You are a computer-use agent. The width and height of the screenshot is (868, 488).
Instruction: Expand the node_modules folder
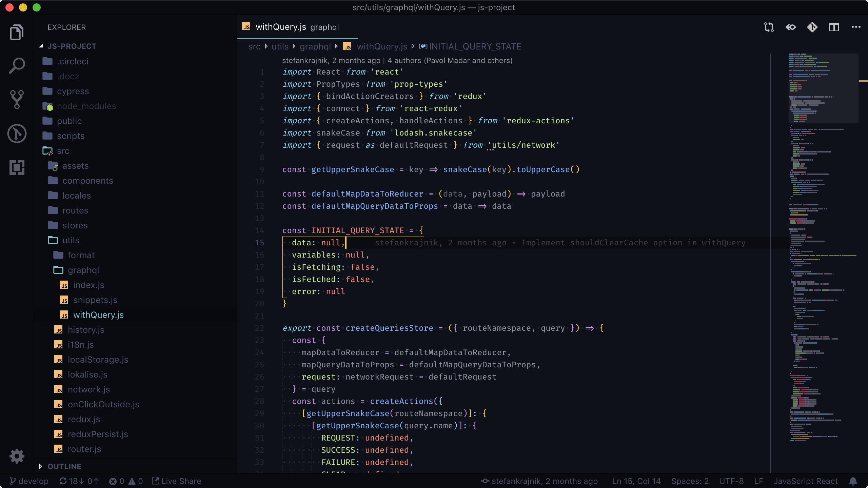pos(136,106)
